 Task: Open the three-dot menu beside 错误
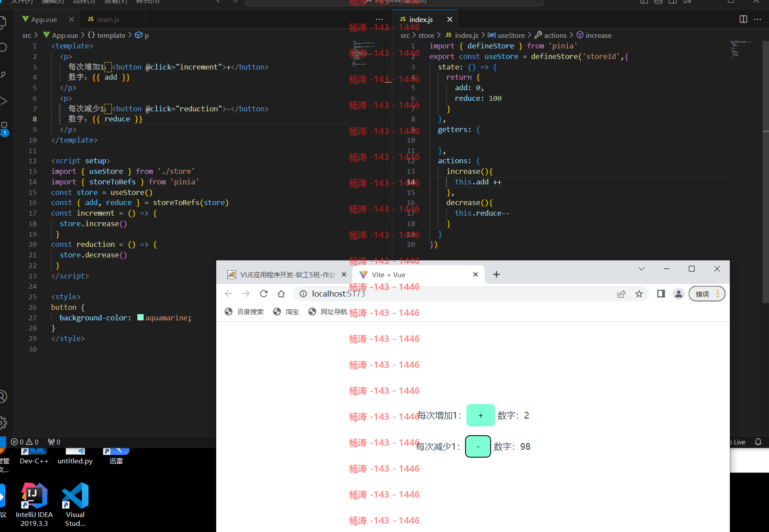coord(718,294)
